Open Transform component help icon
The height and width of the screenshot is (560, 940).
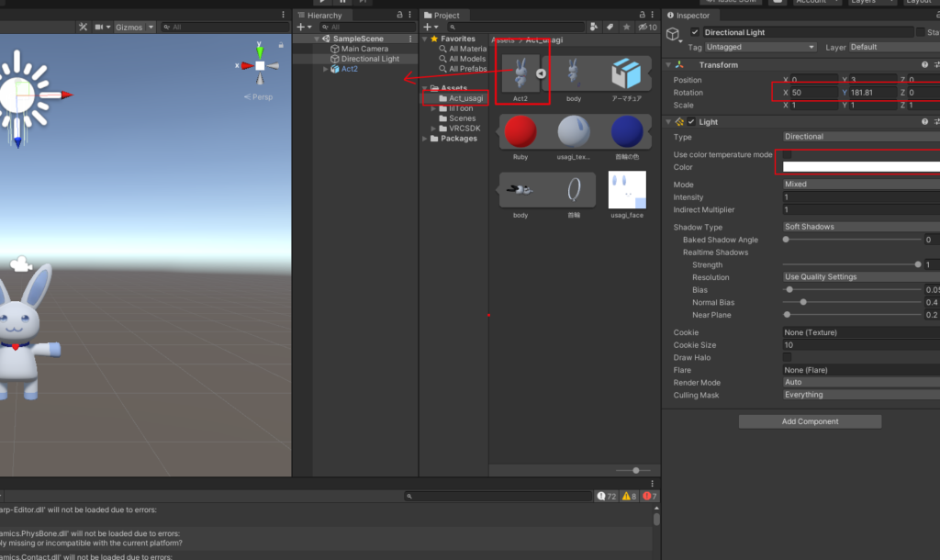tap(924, 65)
